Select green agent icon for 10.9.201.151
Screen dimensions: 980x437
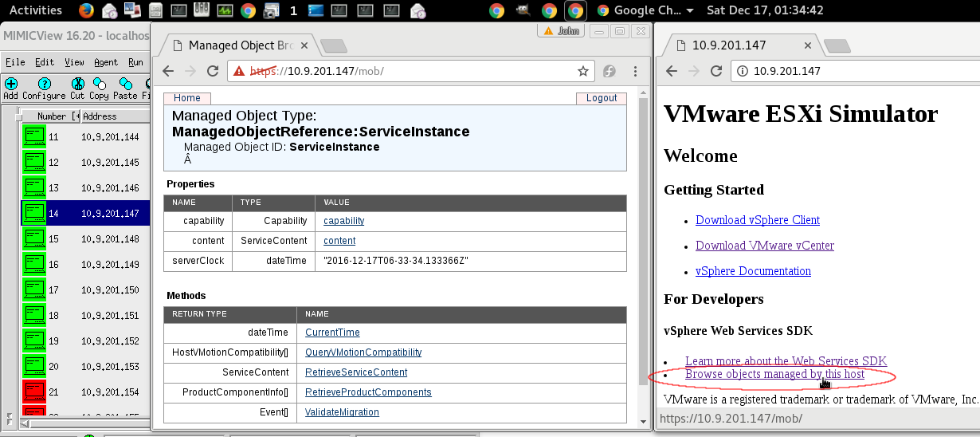pyautogui.click(x=34, y=316)
